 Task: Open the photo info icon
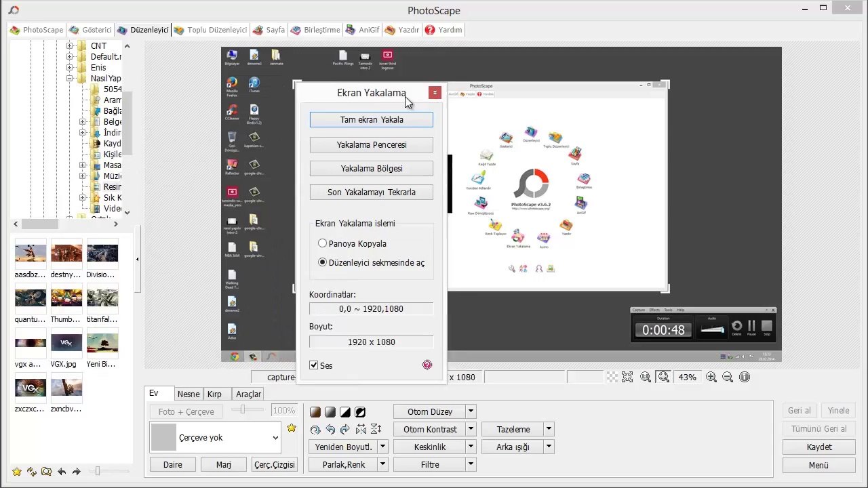pyautogui.click(x=745, y=377)
